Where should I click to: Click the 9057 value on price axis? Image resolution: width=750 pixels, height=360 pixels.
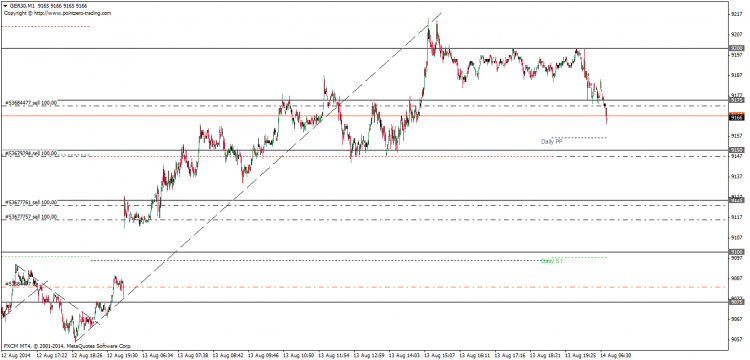pos(737,340)
